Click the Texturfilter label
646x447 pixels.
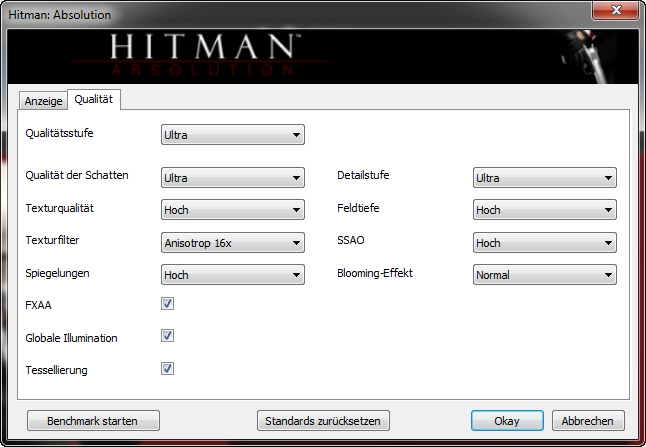[x=52, y=240]
